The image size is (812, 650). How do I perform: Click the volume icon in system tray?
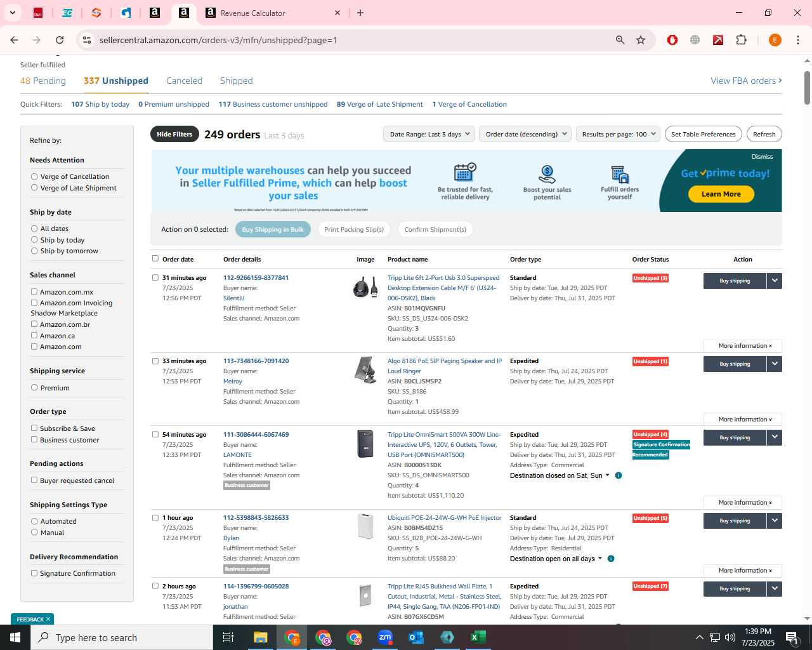730,637
